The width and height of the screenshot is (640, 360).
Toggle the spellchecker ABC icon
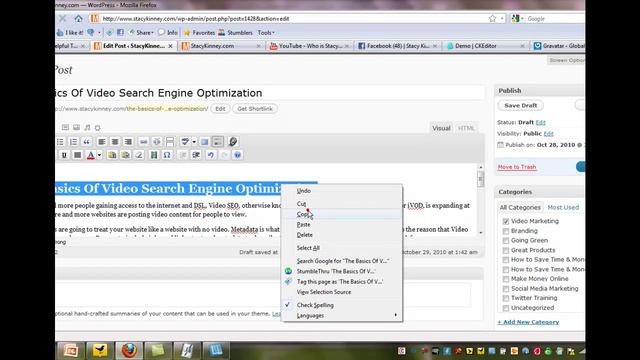(x=185, y=142)
